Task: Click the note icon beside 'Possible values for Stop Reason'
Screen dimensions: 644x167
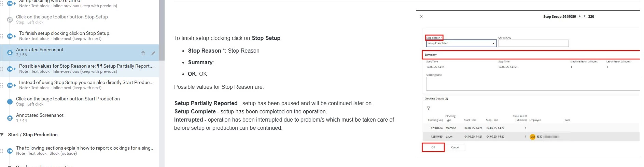Action: pyautogui.click(x=10, y=69)
